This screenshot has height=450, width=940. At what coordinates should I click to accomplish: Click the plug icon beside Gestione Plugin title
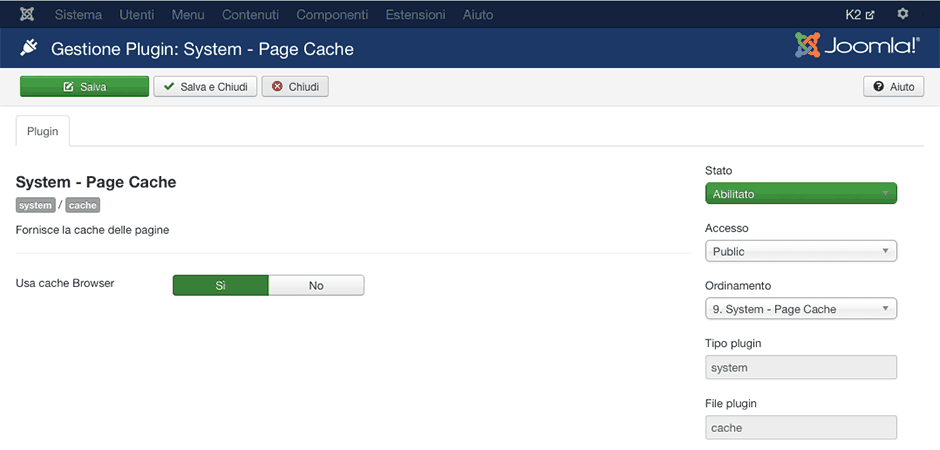pyautogui.click(x=29, y=48)
